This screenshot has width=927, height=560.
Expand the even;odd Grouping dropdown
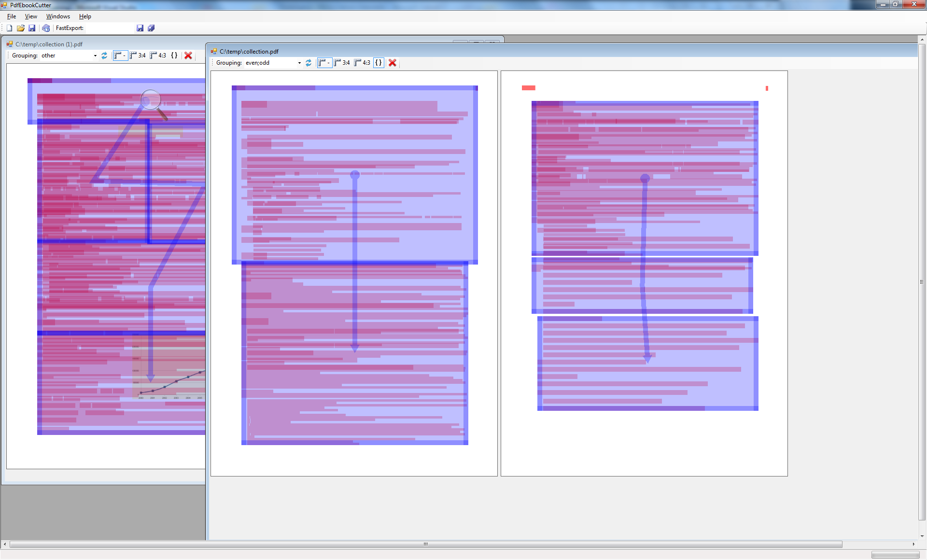click(299, 63)
